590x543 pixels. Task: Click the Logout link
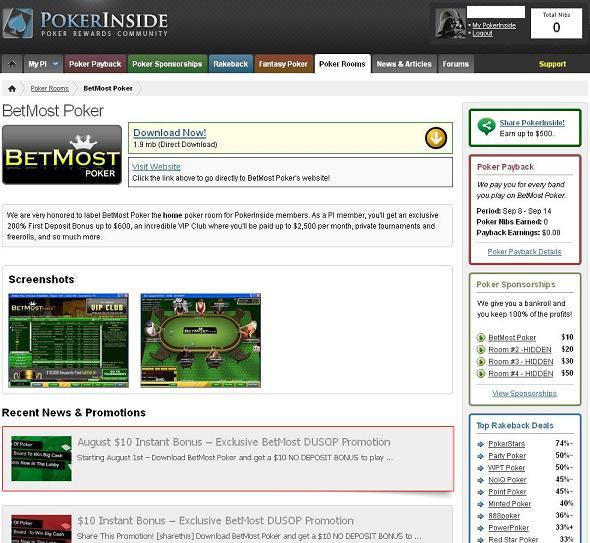click(x=482, y=33)
